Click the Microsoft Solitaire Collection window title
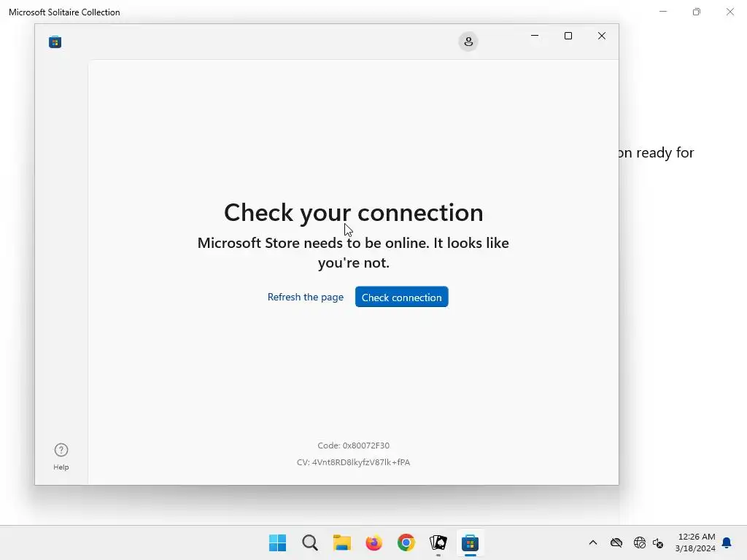747x560 pixels. tap(64, 12)
